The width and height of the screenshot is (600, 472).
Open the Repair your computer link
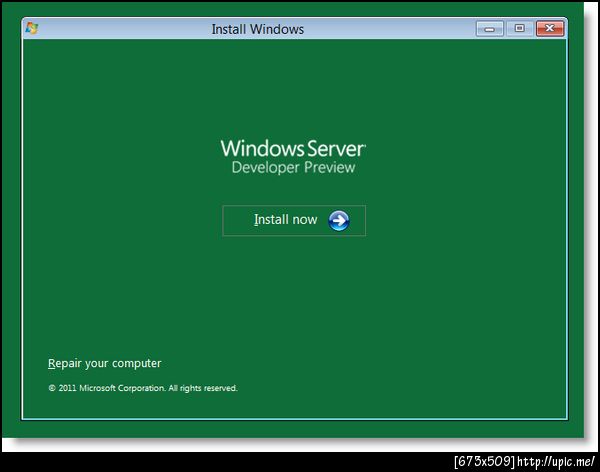(104, 363)
